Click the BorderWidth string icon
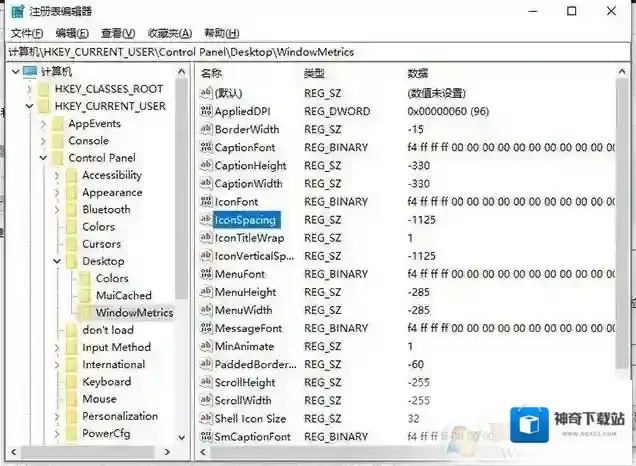Viewport: 636px width, 466px height. click(x=206, y=129)
